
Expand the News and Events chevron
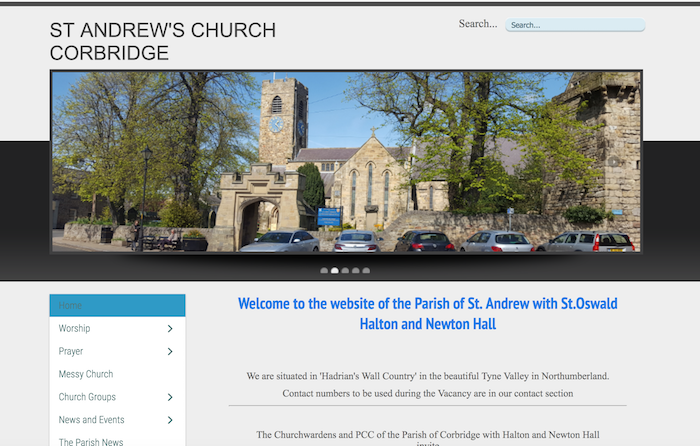coord(170,420)
